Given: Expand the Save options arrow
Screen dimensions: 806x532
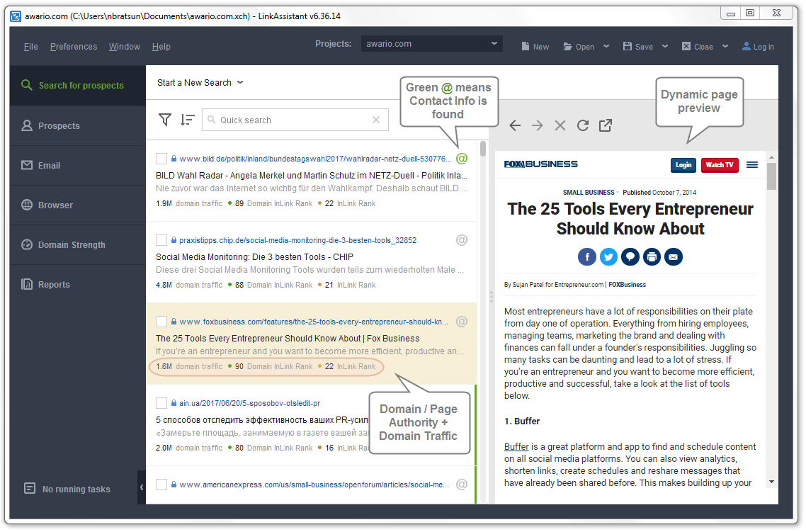Looking at the screenshot, I should tap(664, 47).
